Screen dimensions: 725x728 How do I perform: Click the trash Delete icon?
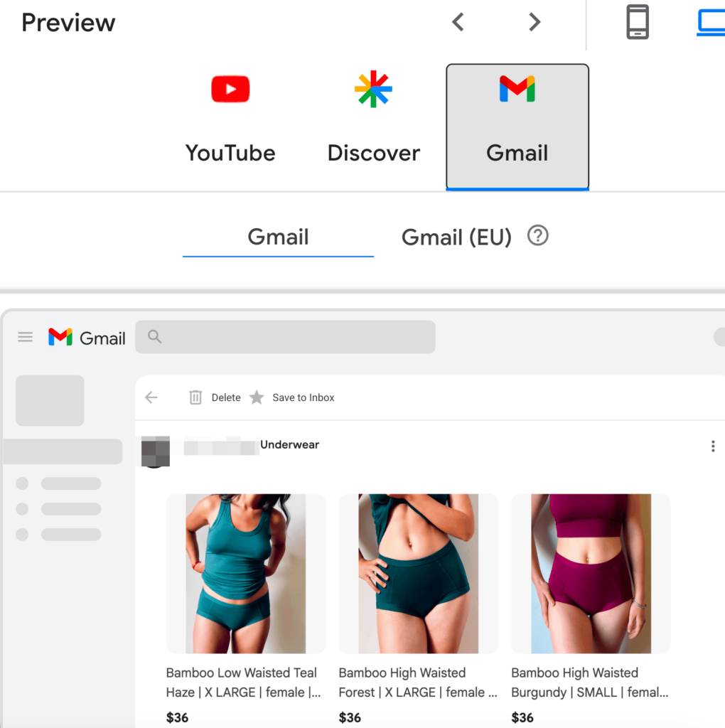195,397
